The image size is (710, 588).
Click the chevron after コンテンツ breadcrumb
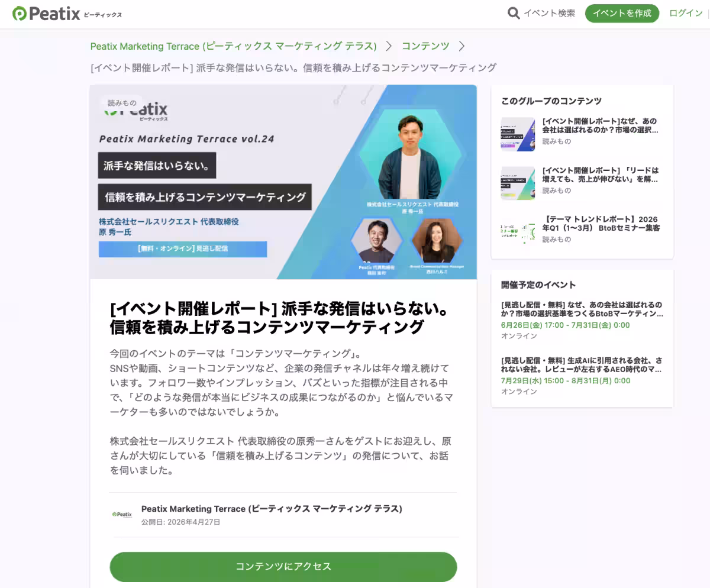(462, 46)
